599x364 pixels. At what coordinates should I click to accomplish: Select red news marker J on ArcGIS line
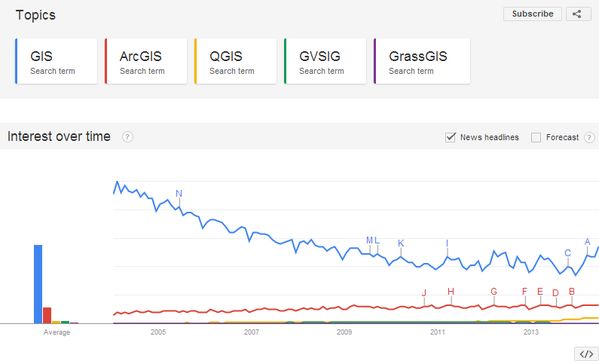[x=424, y=293]
